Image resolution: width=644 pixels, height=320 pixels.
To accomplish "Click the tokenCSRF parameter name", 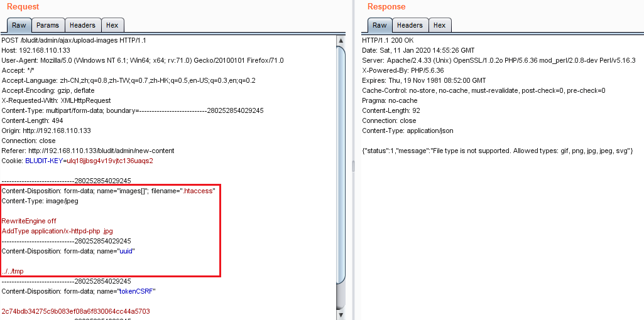I will coord(136,291).
